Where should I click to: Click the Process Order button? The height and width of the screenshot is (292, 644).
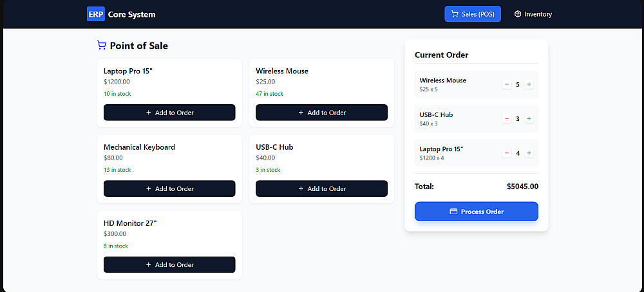click(477, 212)
